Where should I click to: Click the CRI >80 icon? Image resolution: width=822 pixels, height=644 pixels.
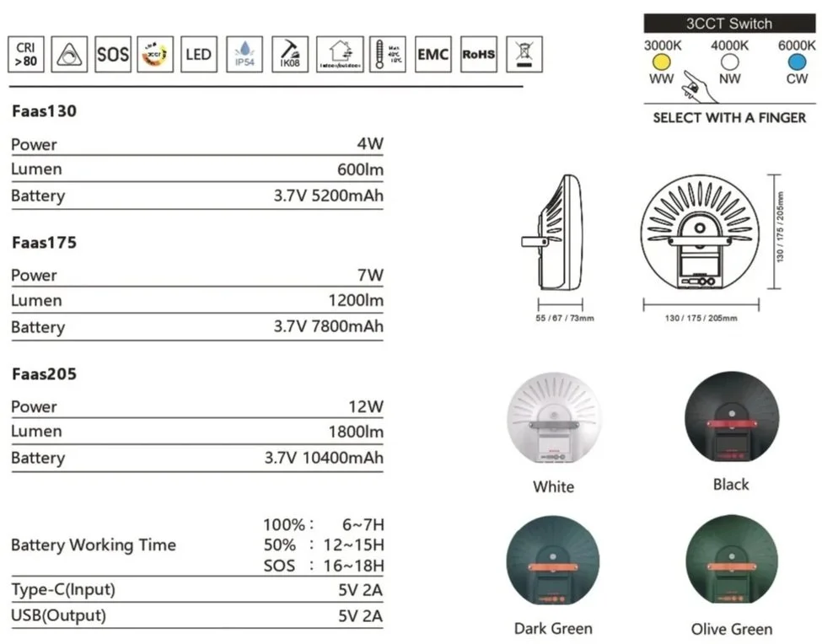click(26, 54)
